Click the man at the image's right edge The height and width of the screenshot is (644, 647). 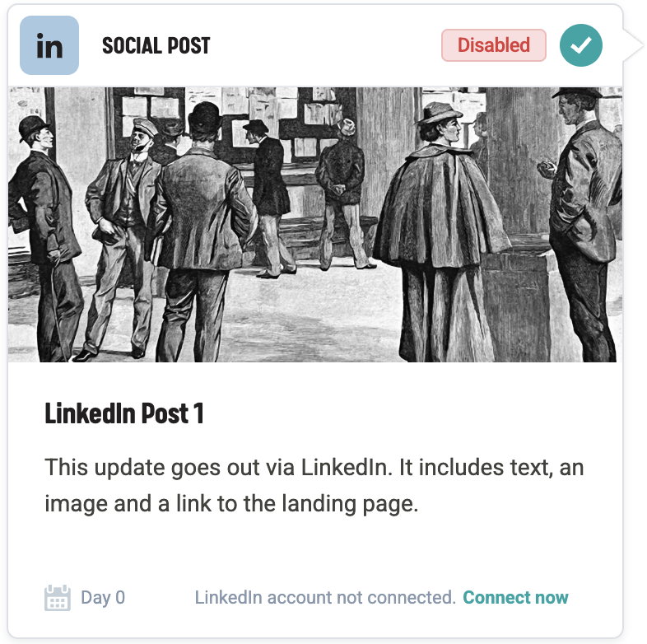coord(582,223)
